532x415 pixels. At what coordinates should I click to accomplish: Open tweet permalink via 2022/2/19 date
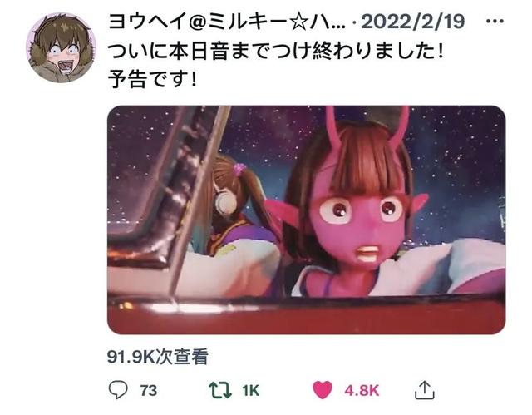pos(412,22)
